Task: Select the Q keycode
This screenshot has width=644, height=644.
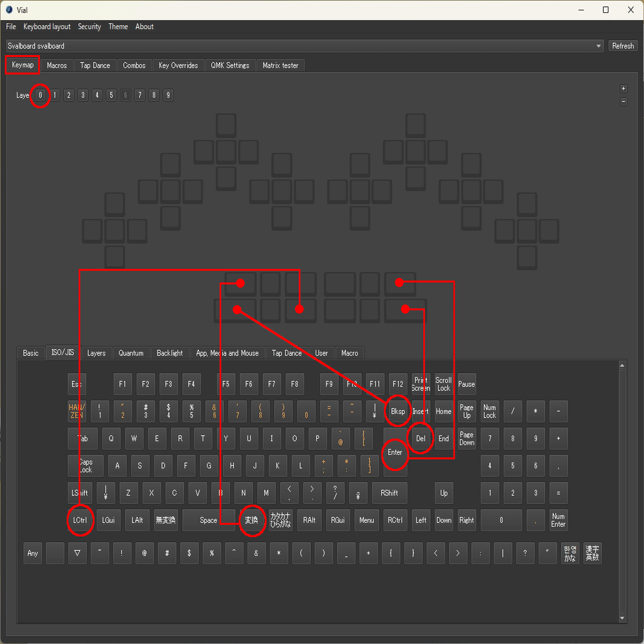Action: (111, 438)
